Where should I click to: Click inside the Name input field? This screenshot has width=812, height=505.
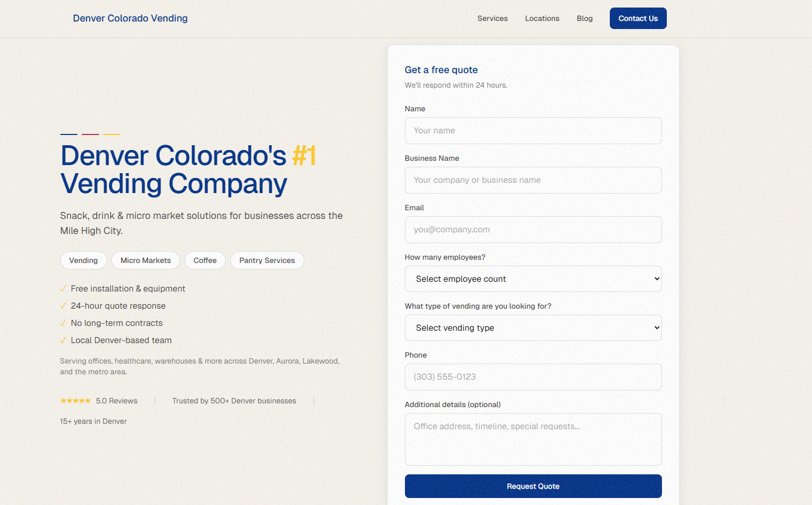(x=533, y=131)
